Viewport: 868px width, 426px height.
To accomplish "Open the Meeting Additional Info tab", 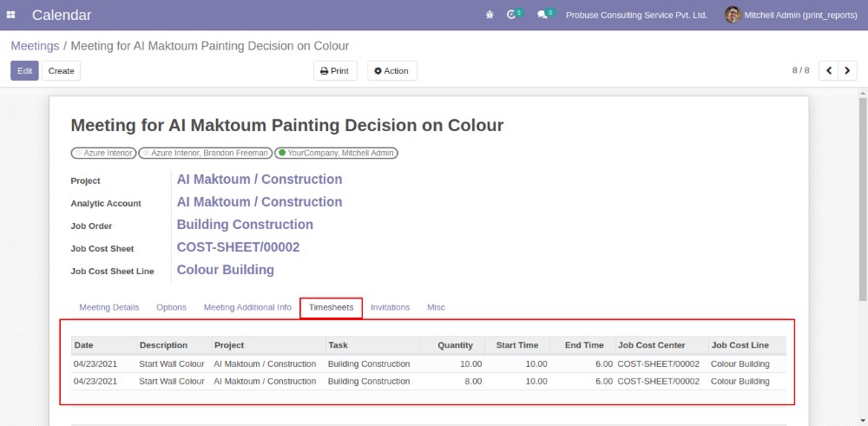I will click(247, 307).
